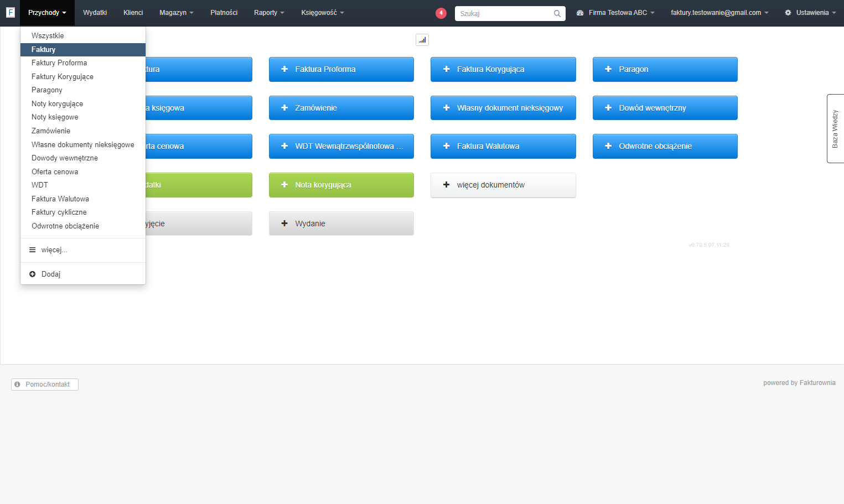Image resolution: width=844 pixels, height=504 pixels.
Task: Click the gear icon next to Ustawienia
Action: coord(788,13)
